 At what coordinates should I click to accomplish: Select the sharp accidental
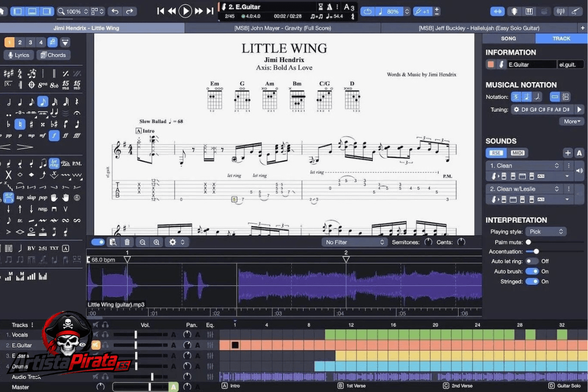(x=31, y=124)
